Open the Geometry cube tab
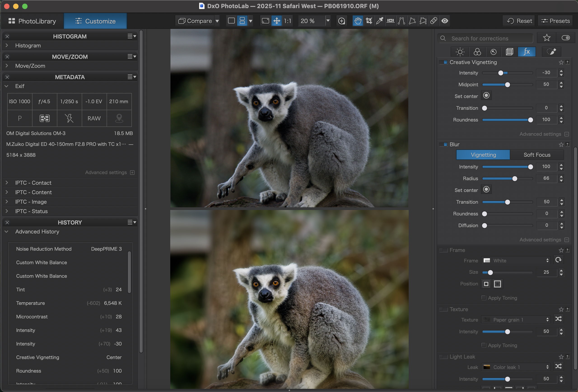 tap(509, 52)
